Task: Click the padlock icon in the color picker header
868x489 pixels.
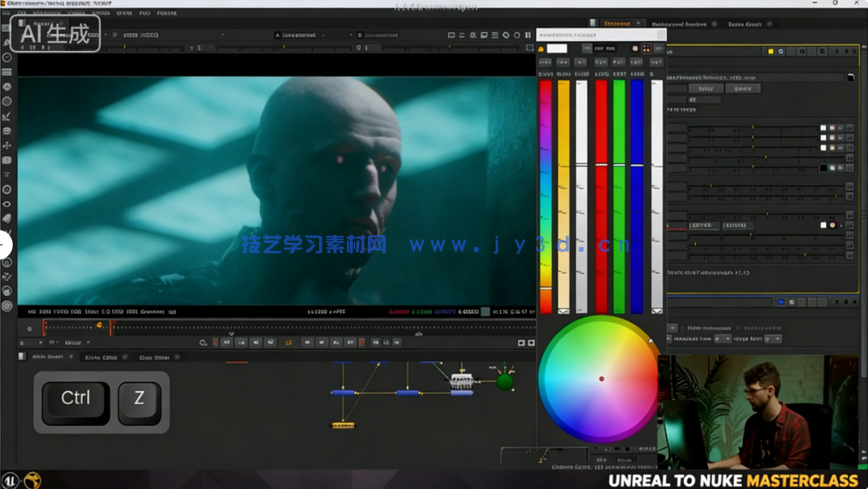Action: click(x=541, y=49)
